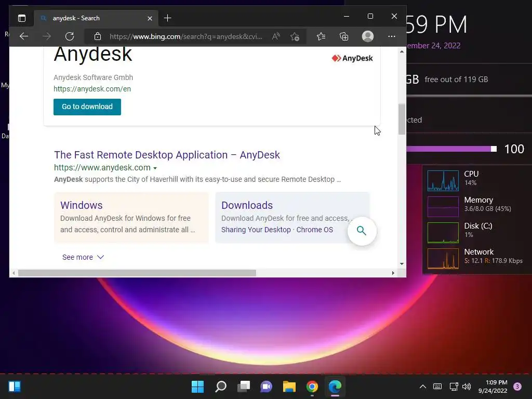Expand 'See more' sitelinks
This screenshot has width=532, height=399.
(83, 257)
